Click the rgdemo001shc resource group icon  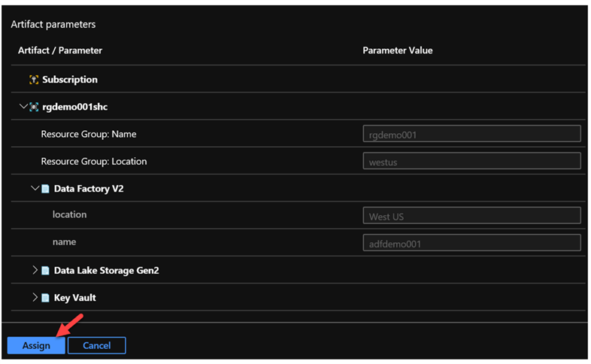pos(34,108)
